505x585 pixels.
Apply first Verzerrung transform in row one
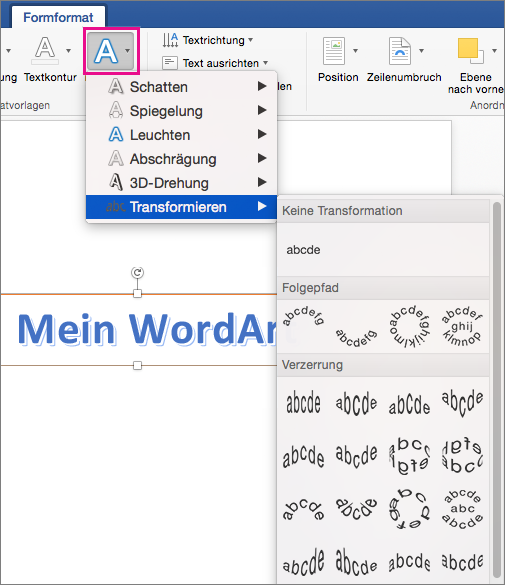pos(303,403)
